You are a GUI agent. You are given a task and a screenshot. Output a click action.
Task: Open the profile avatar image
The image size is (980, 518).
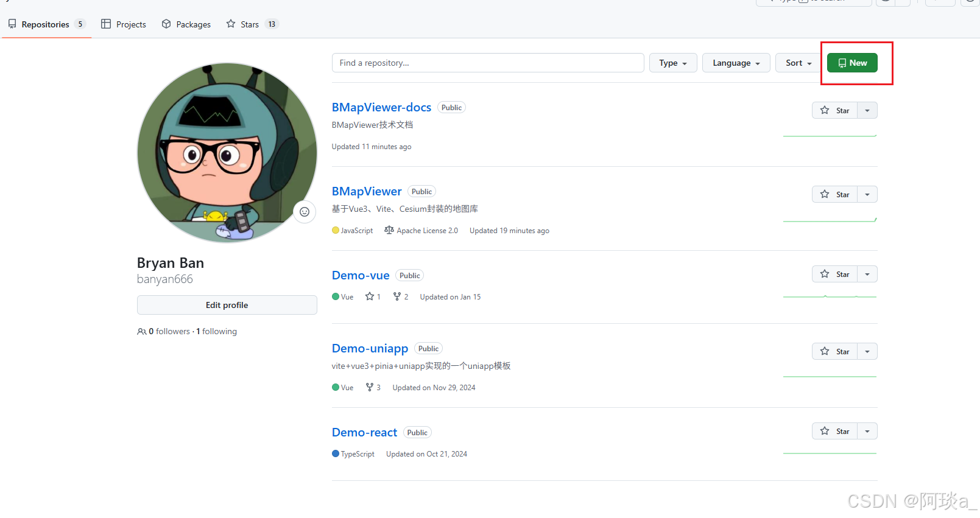click(227, 153)
